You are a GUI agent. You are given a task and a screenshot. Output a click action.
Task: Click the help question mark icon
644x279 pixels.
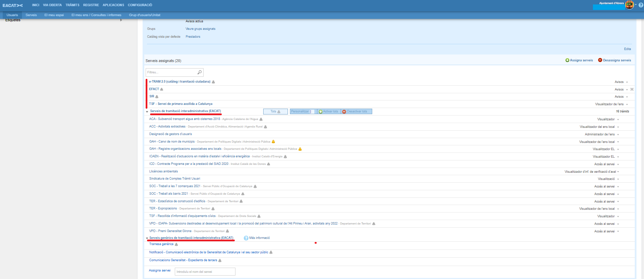click(641, 5)
